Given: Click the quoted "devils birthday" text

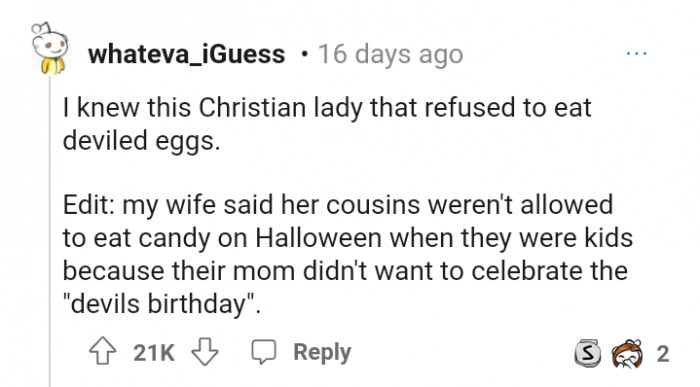Looking at the screenshot, I should [161, 304].
